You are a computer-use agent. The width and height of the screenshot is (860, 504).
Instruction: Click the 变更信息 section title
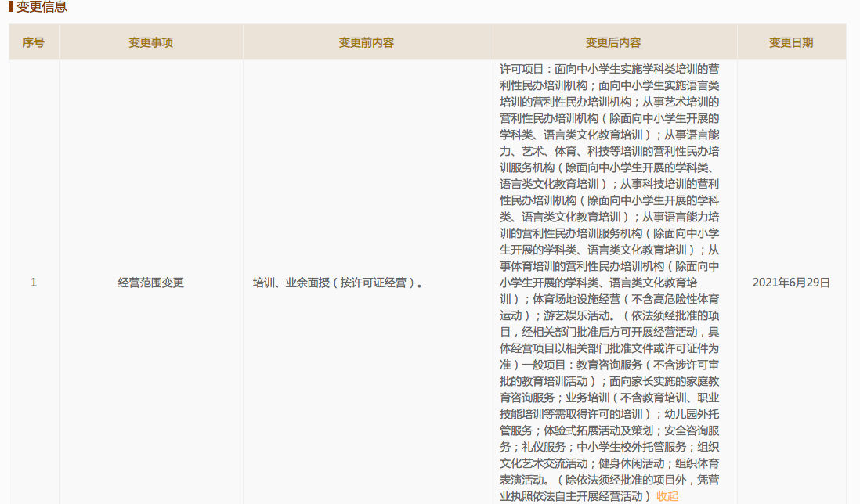[41, 8]
